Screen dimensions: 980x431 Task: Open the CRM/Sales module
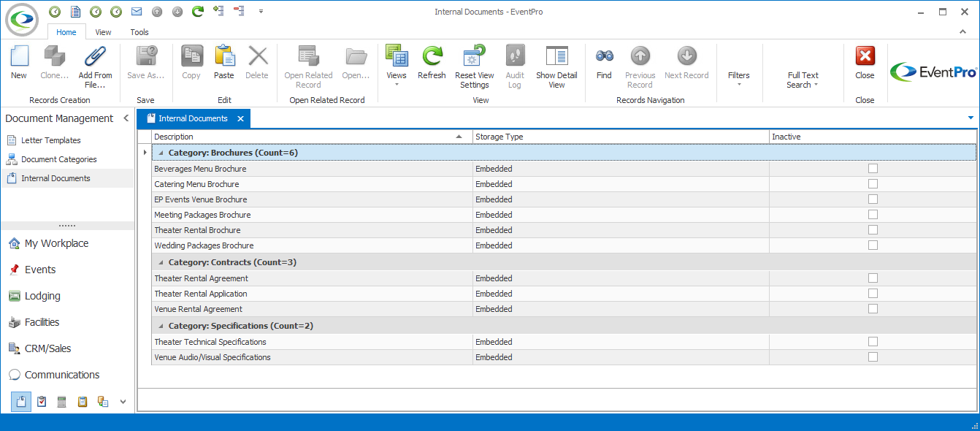[x=47, y=348]
